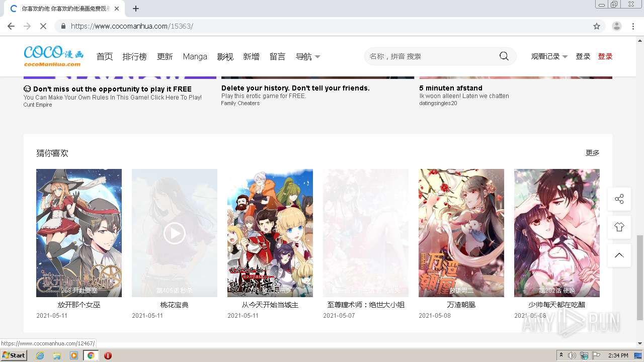Click the Chrome taskbar icon
The height and width of the screenshot is (362, 644).
(91, 355)
